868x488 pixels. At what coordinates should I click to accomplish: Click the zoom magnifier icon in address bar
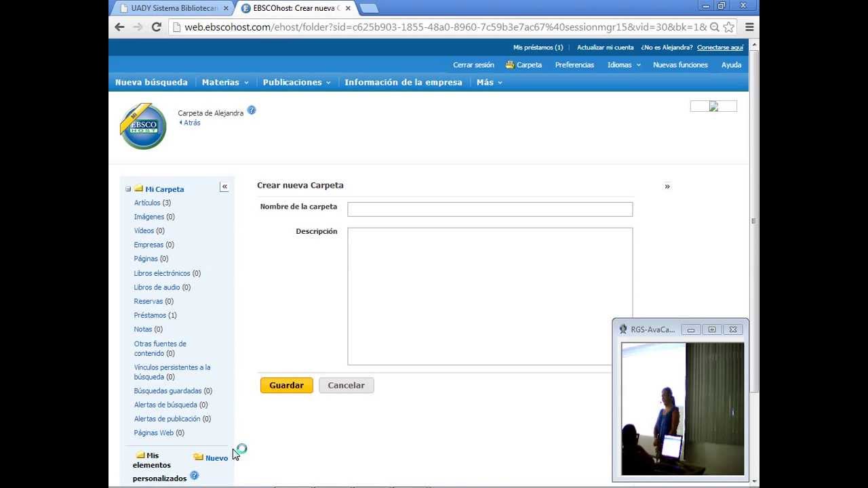coord(714,27)
